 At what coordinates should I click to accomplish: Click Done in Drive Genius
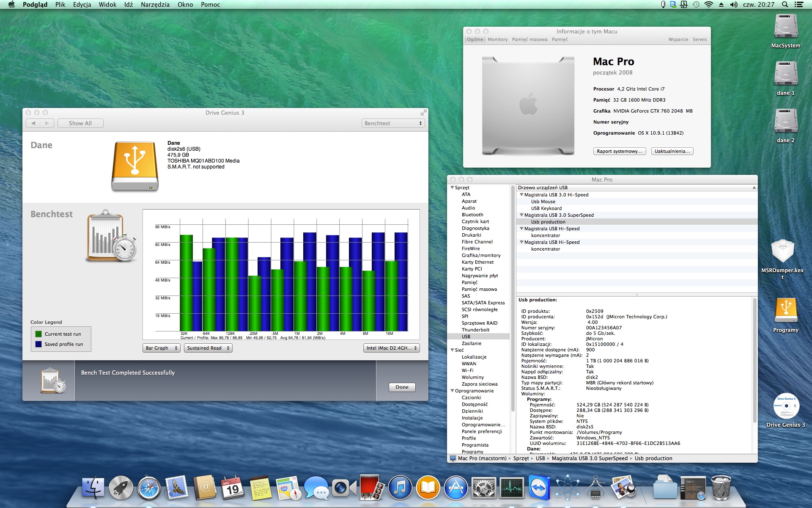point(402,387)
